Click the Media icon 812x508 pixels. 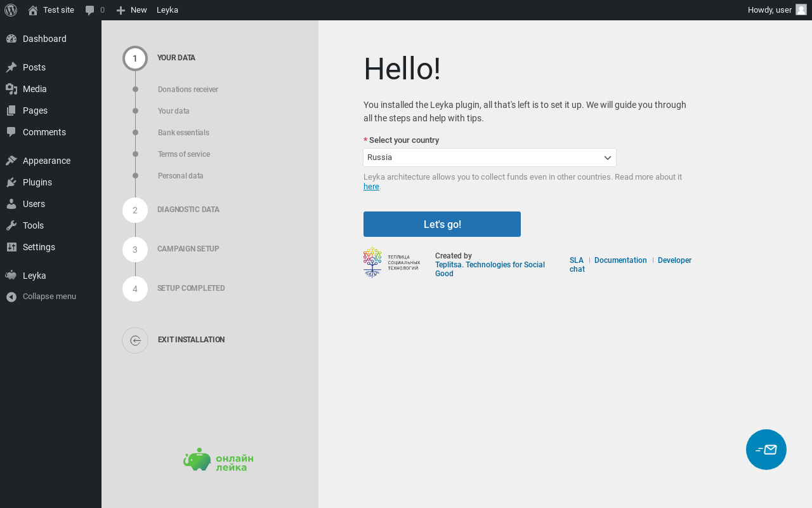pos(11,89)
